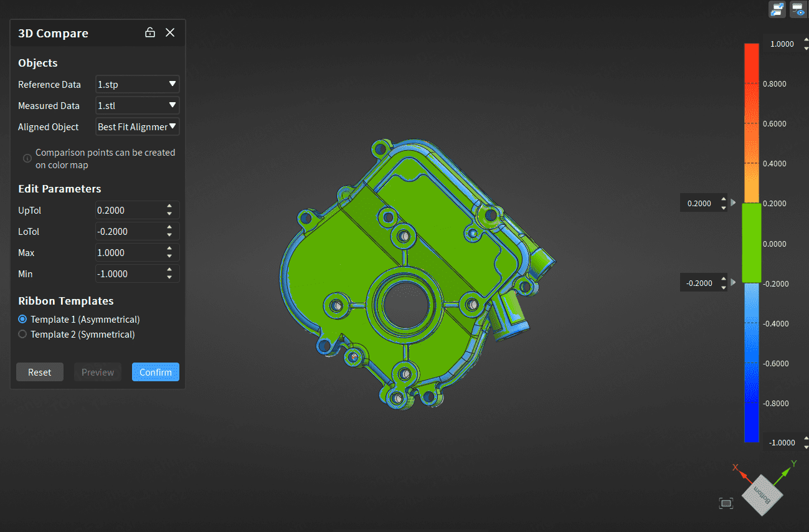
Task: Increase Max with its up arrow
Action: 169,249
